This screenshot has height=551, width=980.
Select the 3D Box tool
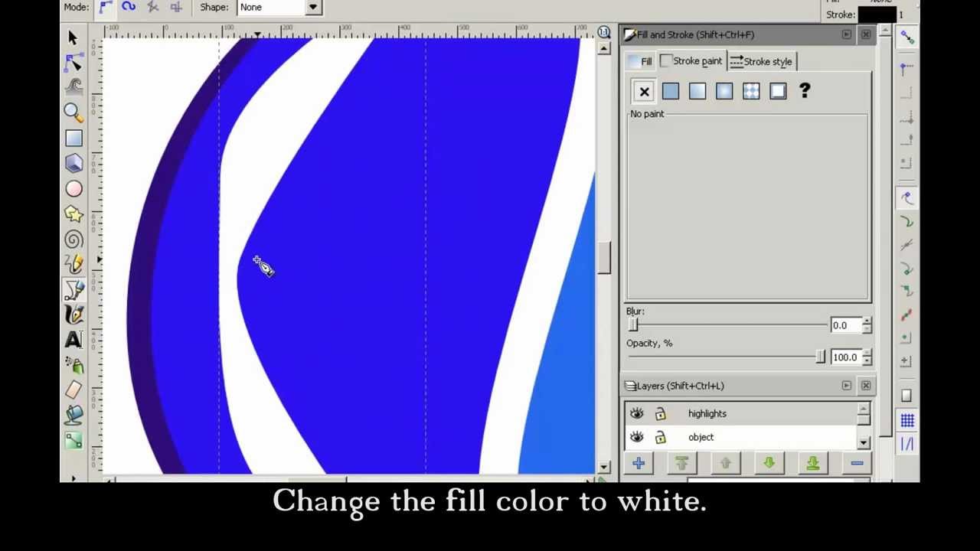[x=73, y=163]
